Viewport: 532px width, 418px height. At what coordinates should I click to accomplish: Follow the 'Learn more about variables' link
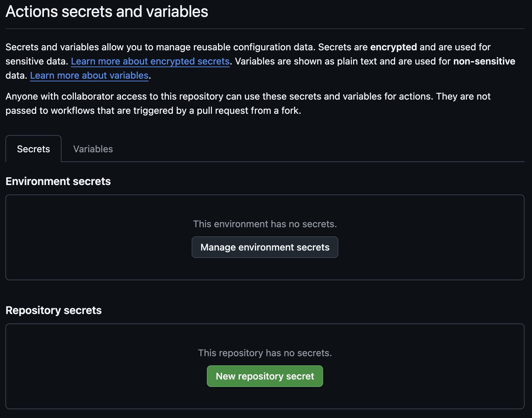89,75
